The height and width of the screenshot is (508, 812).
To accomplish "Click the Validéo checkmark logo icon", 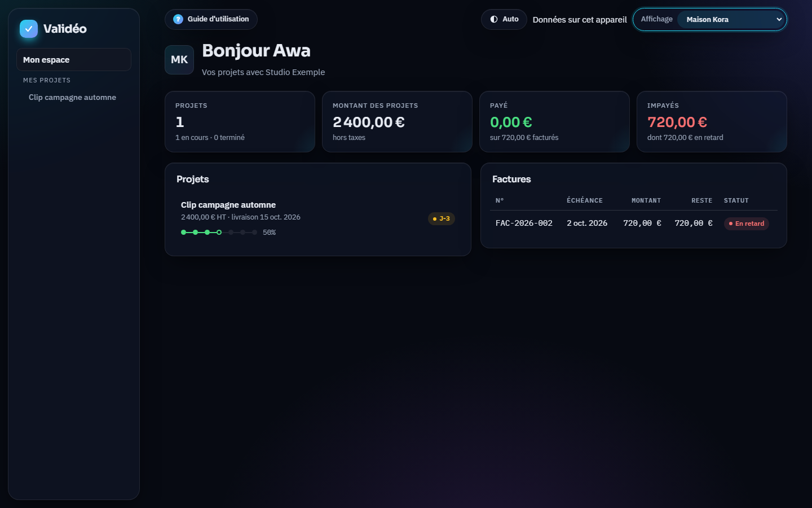I will [29, 29].
